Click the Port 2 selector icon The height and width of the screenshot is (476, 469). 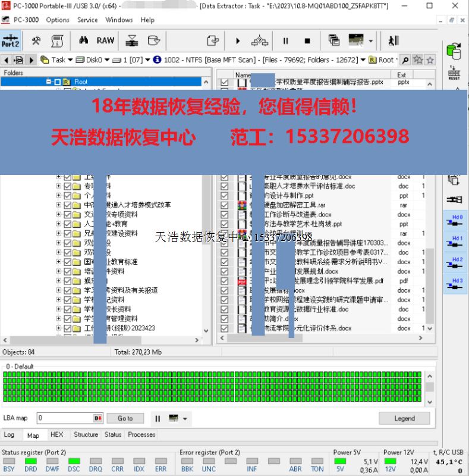tap(10, 40)
